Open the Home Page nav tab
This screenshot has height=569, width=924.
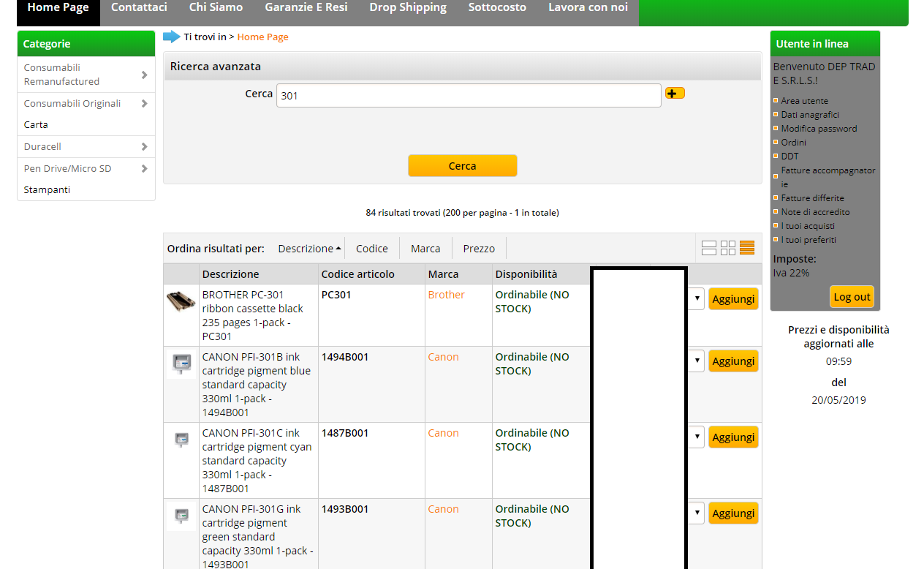point(58,7)
